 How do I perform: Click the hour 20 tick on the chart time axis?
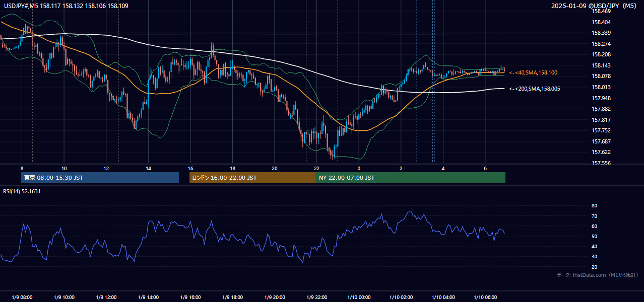274,168
